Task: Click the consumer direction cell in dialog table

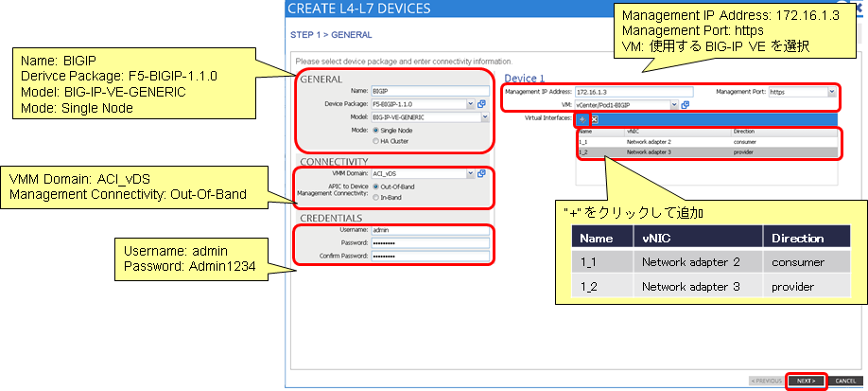Action: 784,141
